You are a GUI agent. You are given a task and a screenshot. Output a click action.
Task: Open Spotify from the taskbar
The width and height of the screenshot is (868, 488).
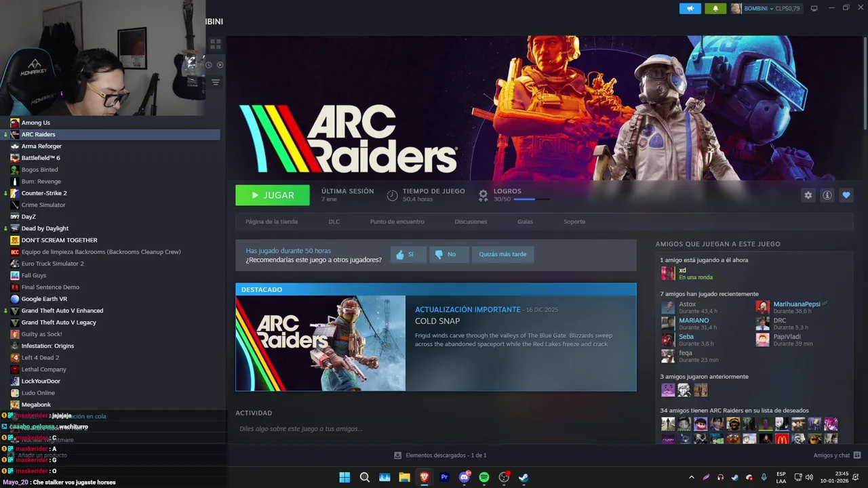tap(484, 477)
